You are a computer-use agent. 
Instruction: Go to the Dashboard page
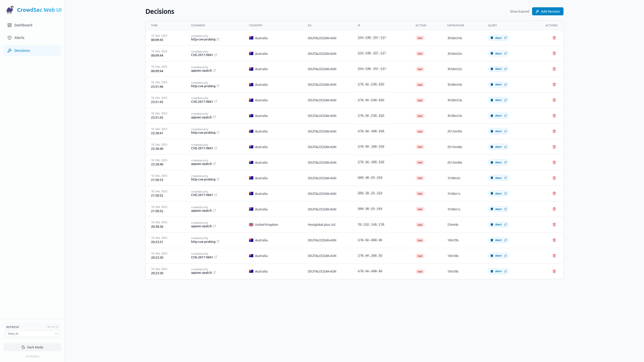[23, 25]
